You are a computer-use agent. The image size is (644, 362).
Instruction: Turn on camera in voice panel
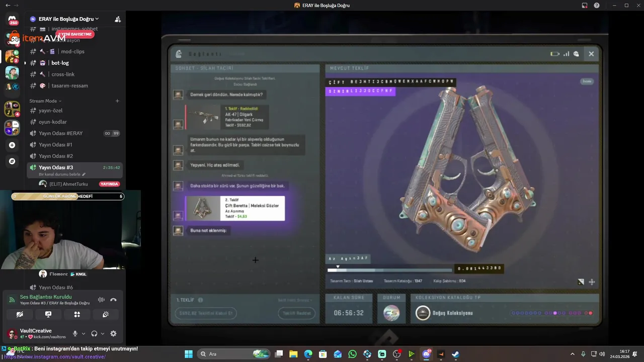(20, 314)
